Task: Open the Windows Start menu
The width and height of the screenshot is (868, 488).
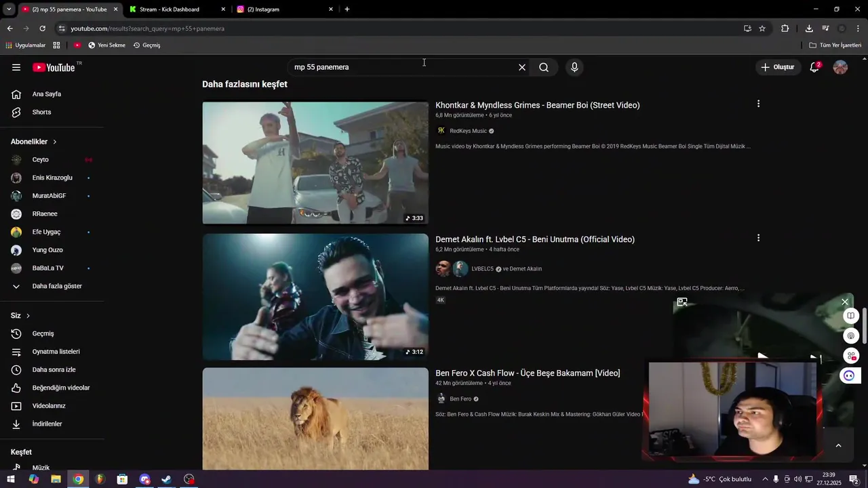Action: click(11, 479)
